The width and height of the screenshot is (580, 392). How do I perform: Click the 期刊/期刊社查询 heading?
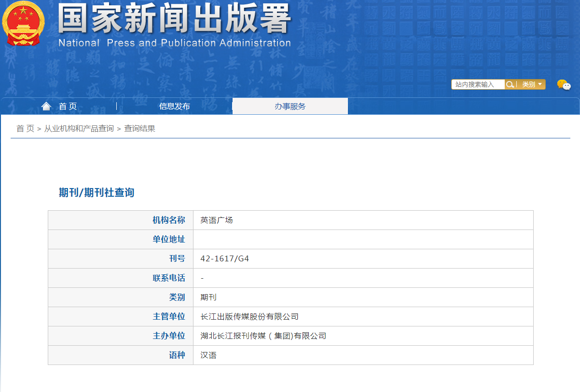tap(97, 193)
